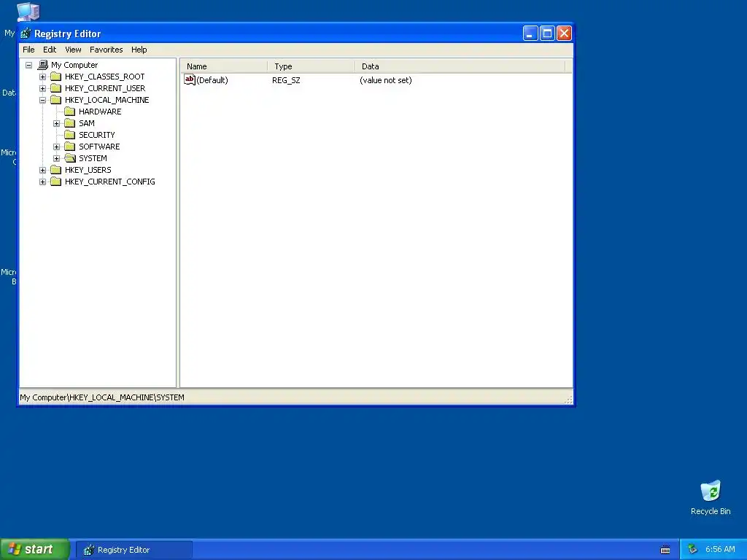Screen dimensions: 747x560
Task: Click the Registry Editor title bar icon
Action: tap(26, 34)
